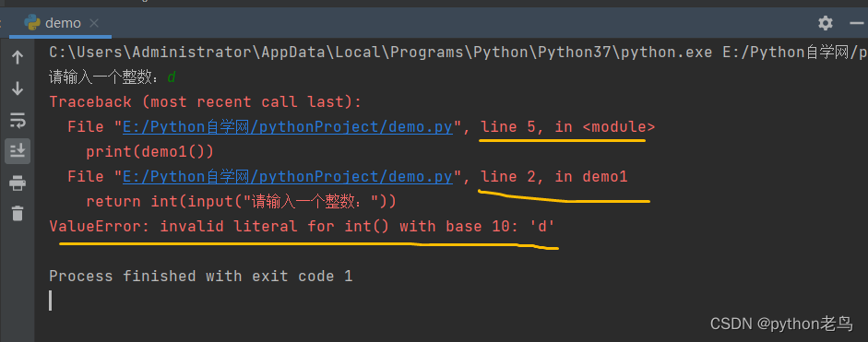Click the python.exe command path line
868x342 pixels.
point(458,53)
